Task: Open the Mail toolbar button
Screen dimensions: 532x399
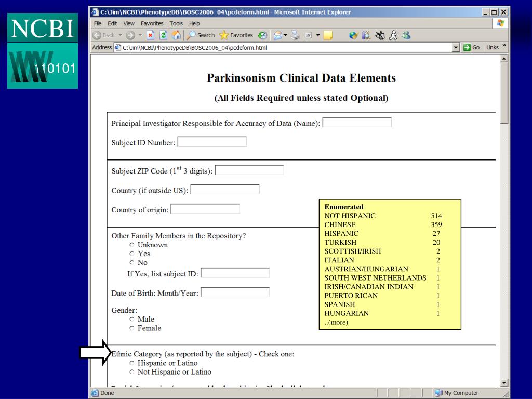Action: (278, 35)
